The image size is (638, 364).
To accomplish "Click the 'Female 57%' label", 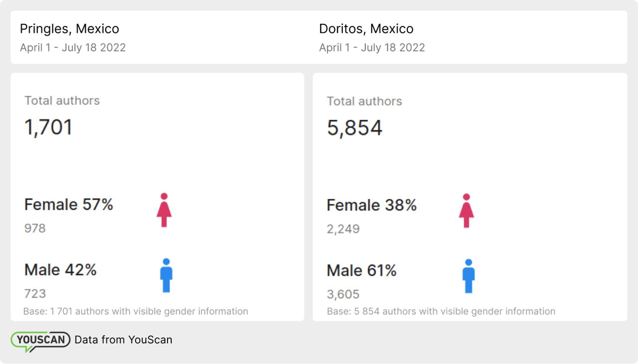I will (69, 204).
